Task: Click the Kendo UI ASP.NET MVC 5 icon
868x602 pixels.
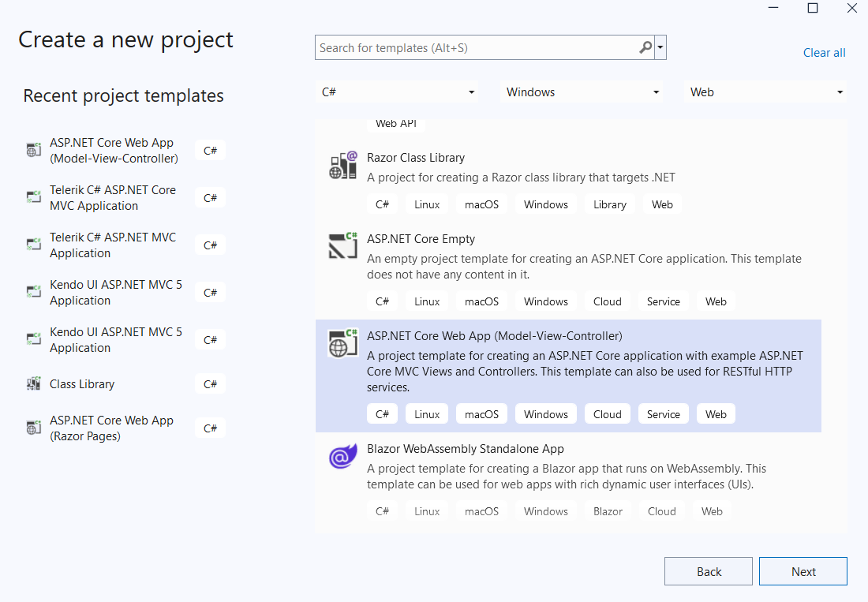Action: point(33,292)
